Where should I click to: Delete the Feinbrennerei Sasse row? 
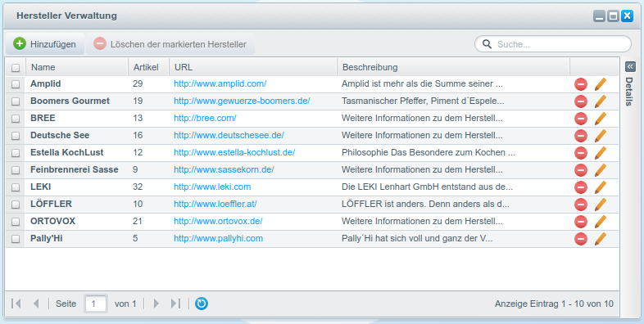pos(581,170)
